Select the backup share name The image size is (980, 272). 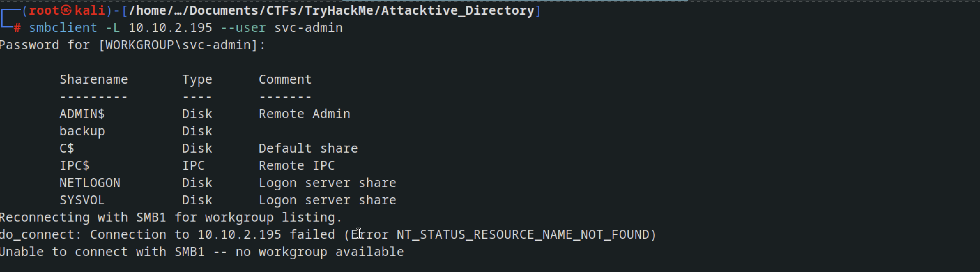[x=82, y=131]
